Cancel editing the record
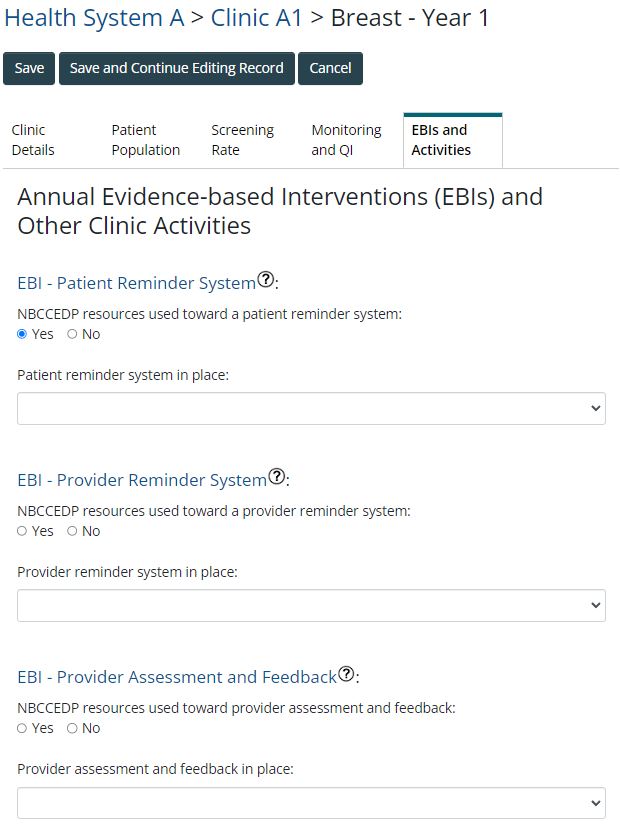 pos(330,68)
